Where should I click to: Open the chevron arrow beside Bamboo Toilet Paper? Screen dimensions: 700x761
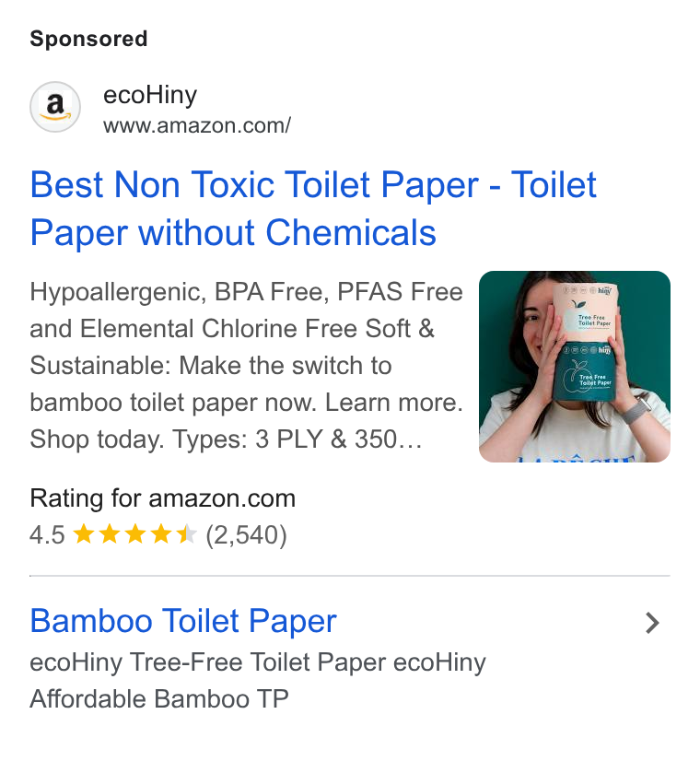coord(652,623)
